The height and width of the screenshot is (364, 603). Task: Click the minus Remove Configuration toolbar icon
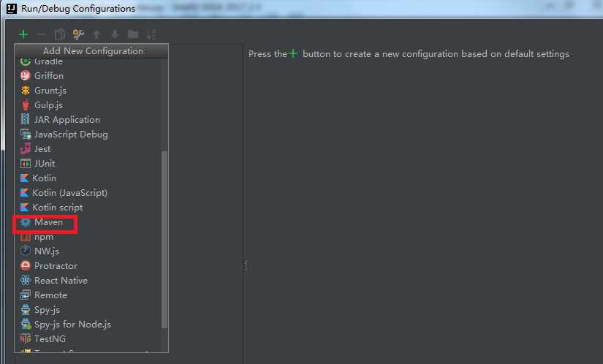(x=41, y=34)
